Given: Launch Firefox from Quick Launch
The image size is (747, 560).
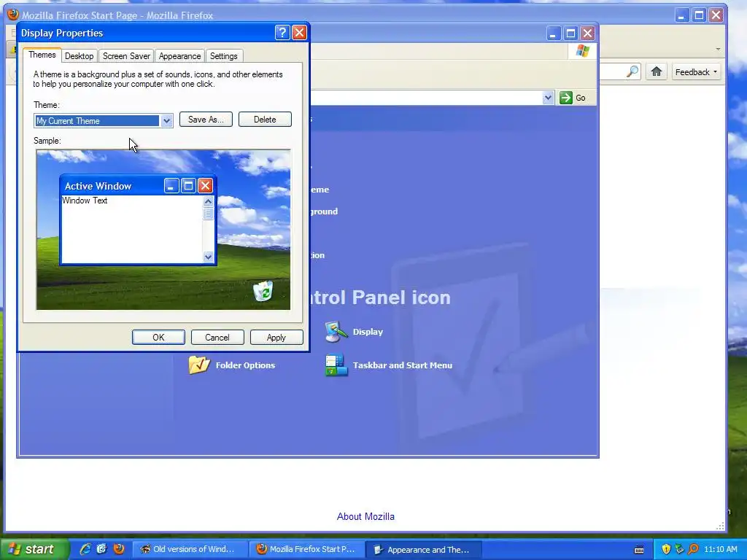Looking at the screenshot, I should [x=118, y=549].
